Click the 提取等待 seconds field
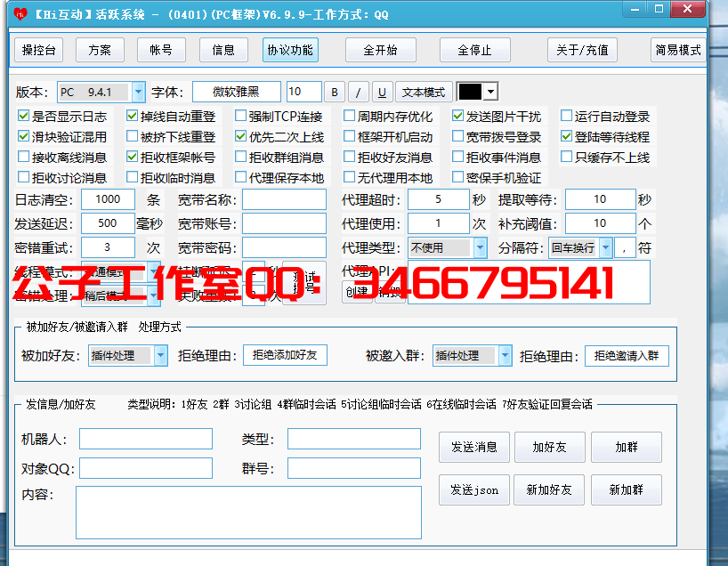The image size is (728, 566). [601, 199]
